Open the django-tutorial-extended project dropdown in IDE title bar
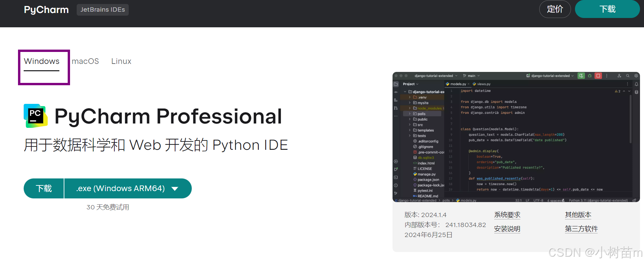 point(436,76)
